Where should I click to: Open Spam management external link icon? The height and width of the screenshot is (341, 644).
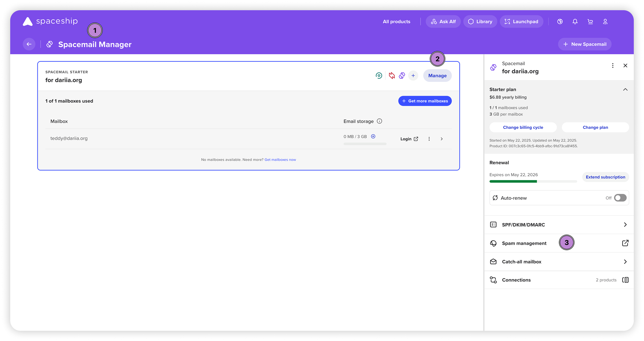tap(625, 243)
